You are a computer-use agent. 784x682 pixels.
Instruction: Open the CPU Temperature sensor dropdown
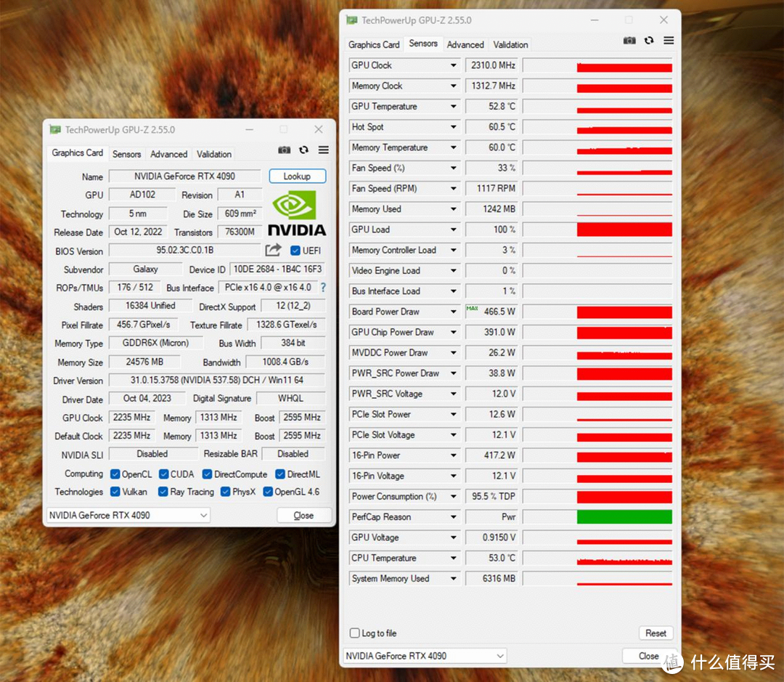454,557
